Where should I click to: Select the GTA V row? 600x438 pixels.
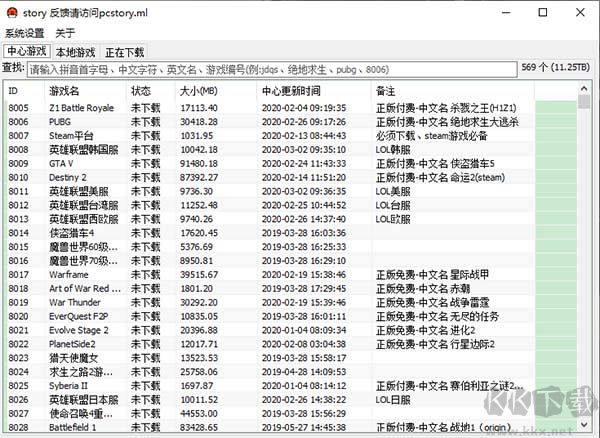pyautogui.click(x=269, y=163)
